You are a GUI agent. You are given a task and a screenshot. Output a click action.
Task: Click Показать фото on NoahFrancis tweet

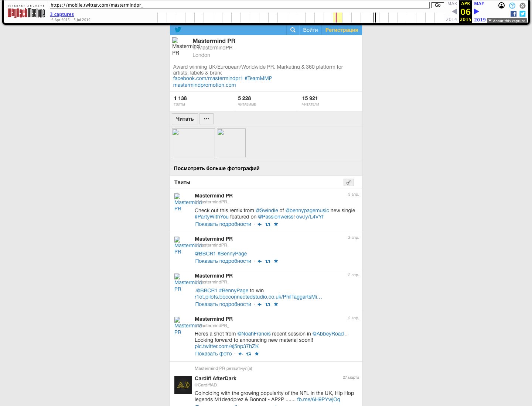click(214, 354)
